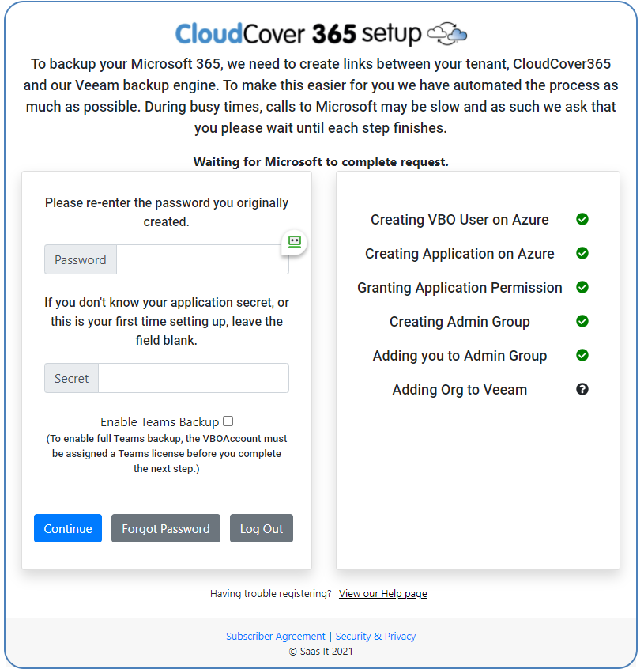Click the 'Having trouble registering?' text
Image resolution: width=644 pixels, height=669 pixels.
point(271,594)
